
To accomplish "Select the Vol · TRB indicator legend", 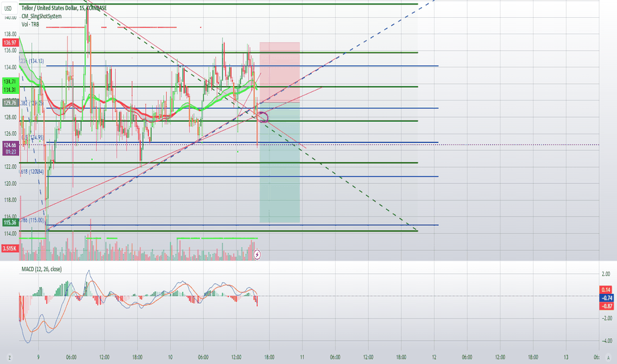I will (x=30, y=24).
